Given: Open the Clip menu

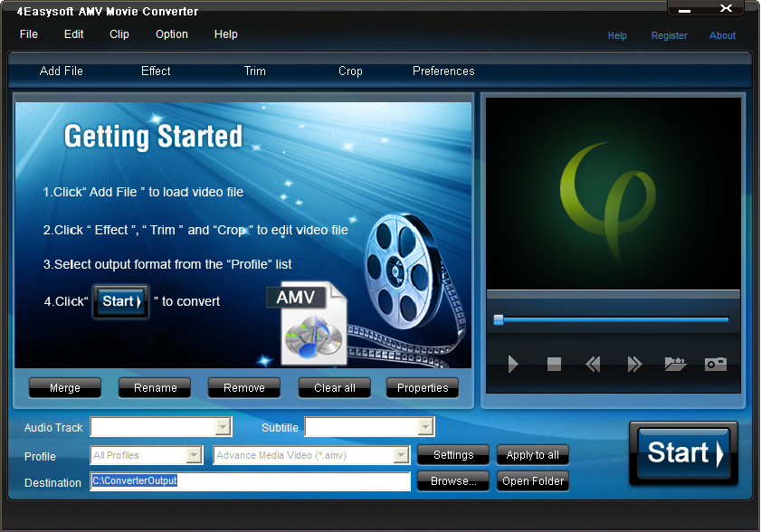Looking at the screenshot, I should [x=119, y=34].
